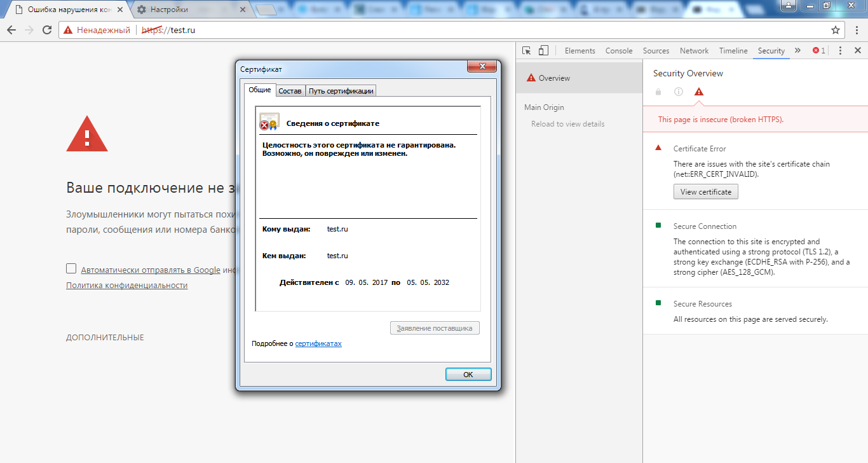The image size is (868, 463).
Task: Select the Network tab in DevTools
Action: (694, 51)
